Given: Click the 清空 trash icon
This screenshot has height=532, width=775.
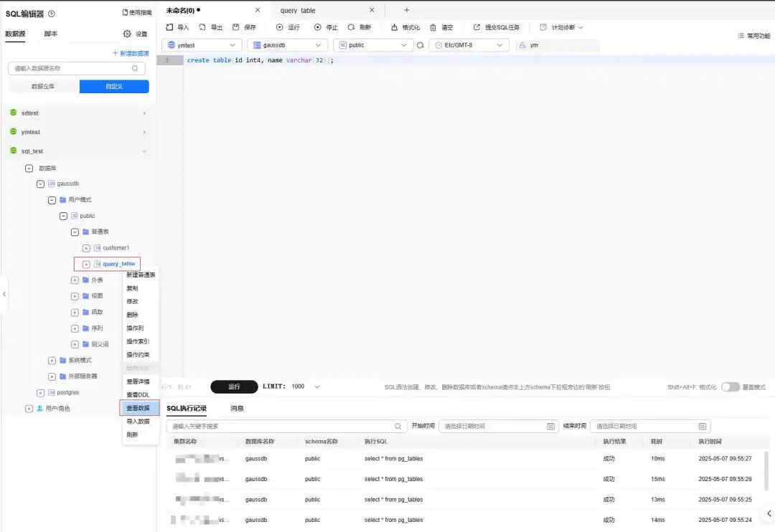Looking at the screenshot, I should (x=433, y=27).
